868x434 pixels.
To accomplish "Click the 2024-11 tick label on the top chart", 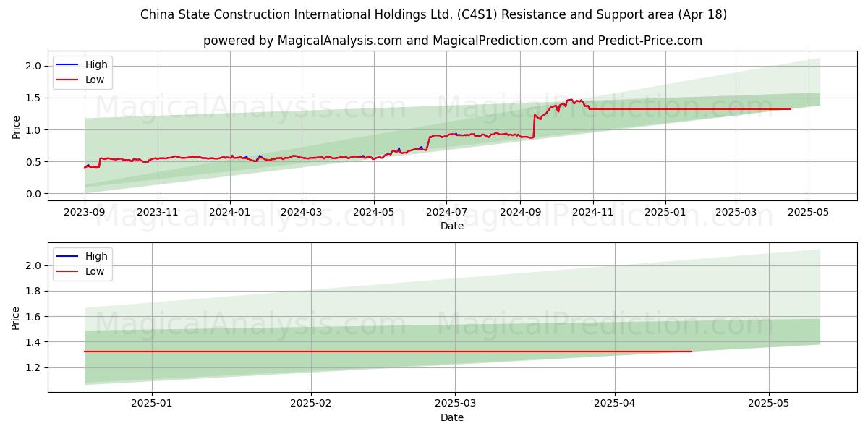I will point(592,213).
